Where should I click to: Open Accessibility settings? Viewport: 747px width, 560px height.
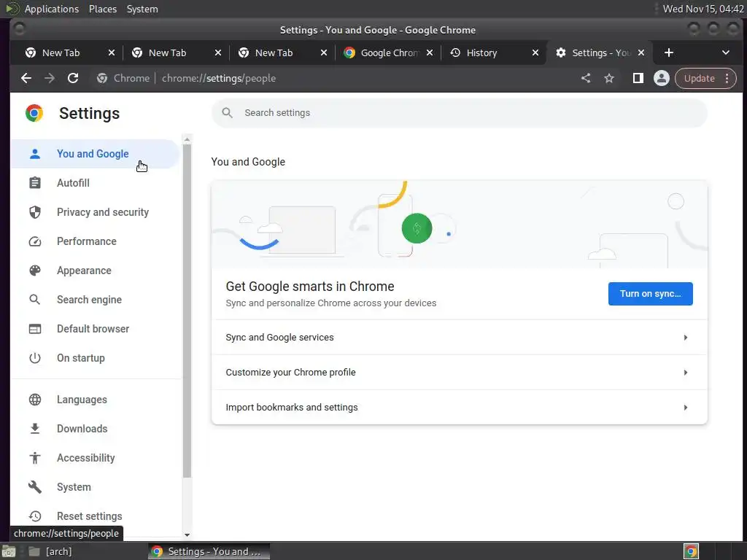(x=95, y=458)
